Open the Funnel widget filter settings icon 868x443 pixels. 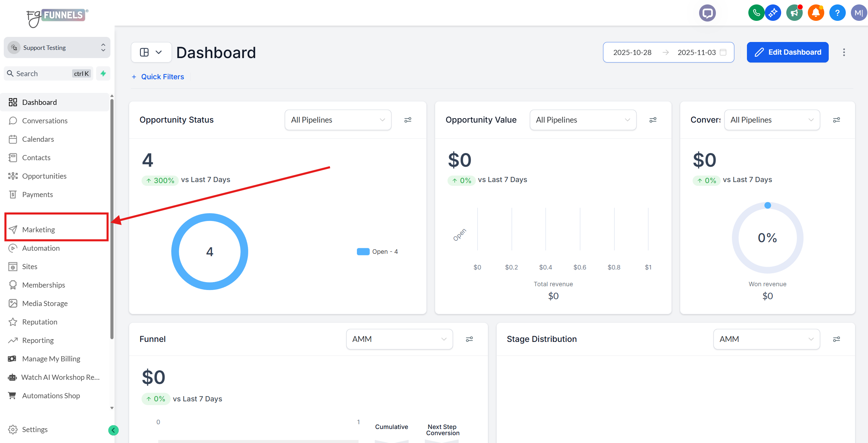pos(469,339)
